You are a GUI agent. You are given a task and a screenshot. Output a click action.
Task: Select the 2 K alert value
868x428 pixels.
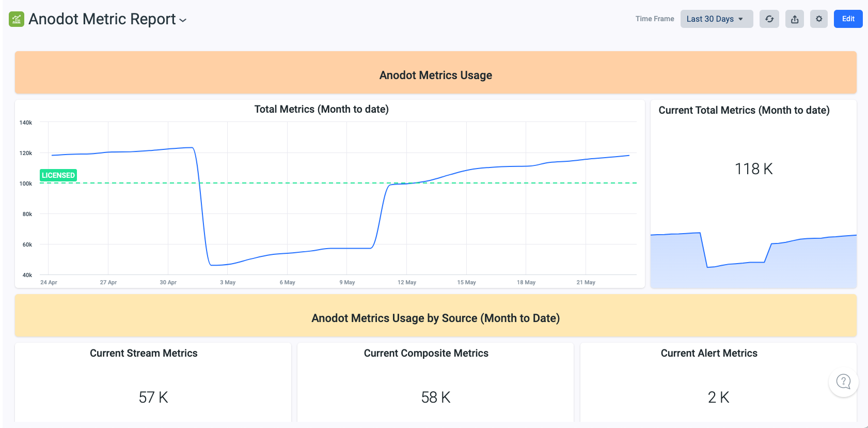tap(718, 397)
